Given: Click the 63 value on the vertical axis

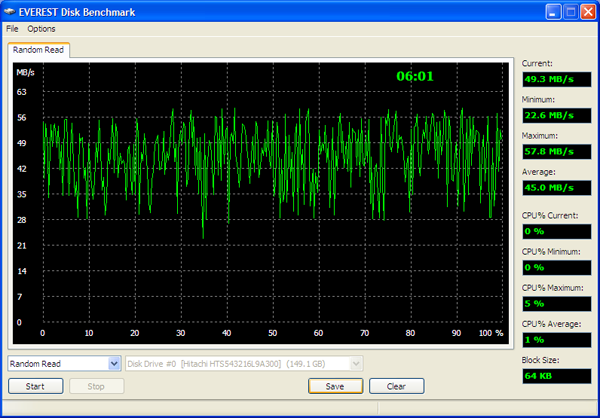Looking at the screenshot, I should coord(21,92).
